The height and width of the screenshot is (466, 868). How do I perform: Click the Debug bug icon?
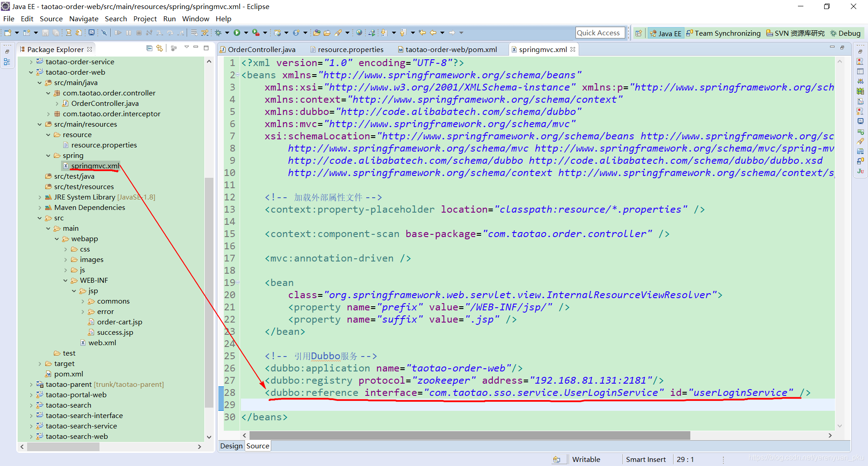[218, 33]
